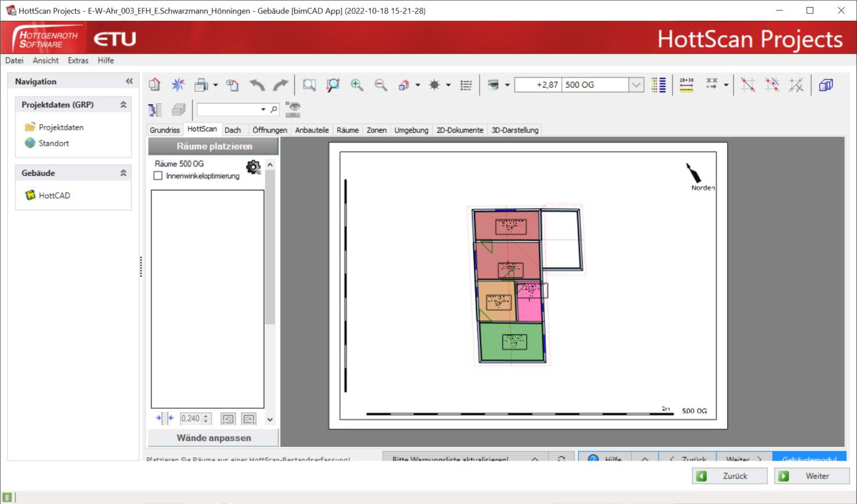This screenshot has height=504, width=857.
Task: Click the stacked layers icon
Action: point(179,109)
